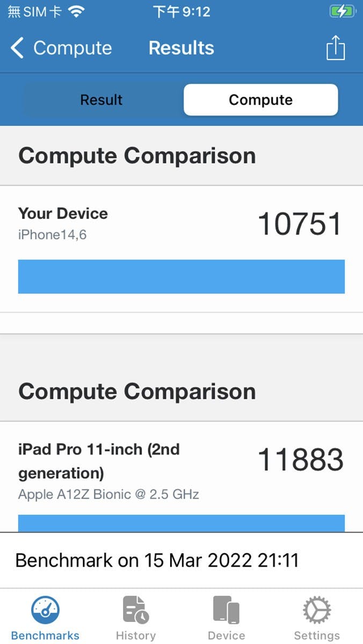Select the iPad Pro 11-inch entry
Screen dimensions: 363x644
click(99, 460)
